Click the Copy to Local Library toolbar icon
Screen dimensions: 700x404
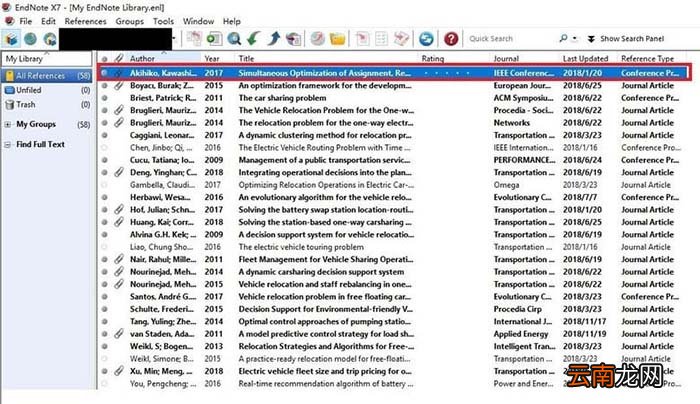point(195,39)
